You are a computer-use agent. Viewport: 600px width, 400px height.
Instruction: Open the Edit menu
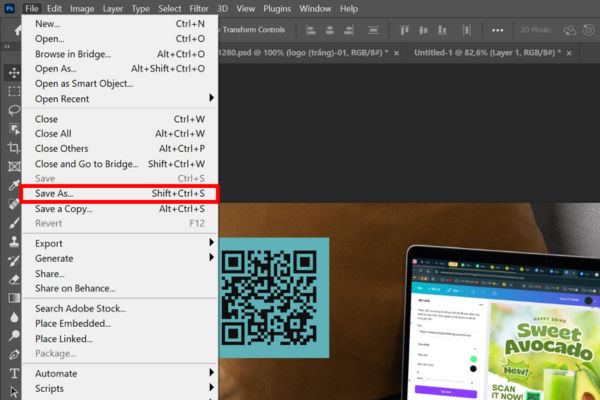54,8
